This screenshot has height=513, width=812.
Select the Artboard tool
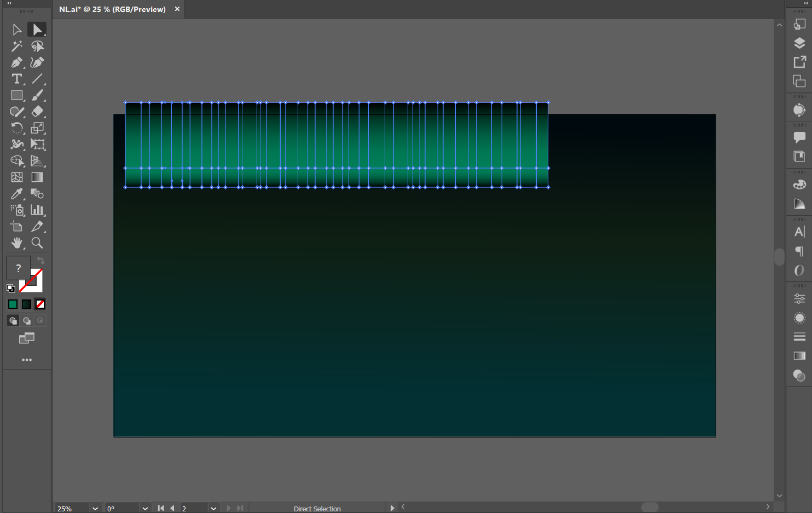coord(17,227)
